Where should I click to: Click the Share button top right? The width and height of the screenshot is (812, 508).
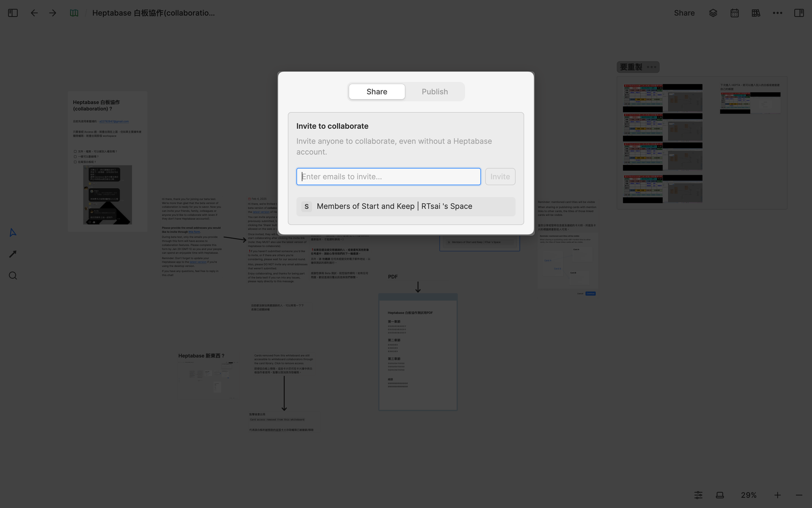point(684,13)
